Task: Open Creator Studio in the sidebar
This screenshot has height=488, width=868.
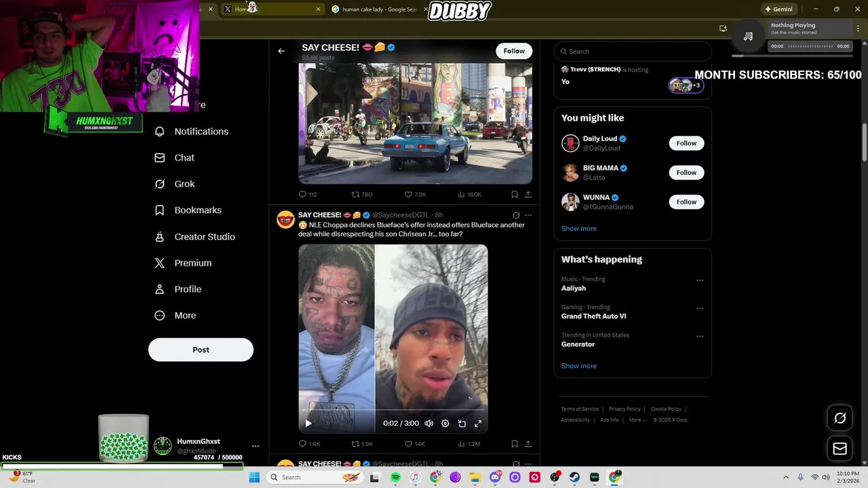Action: pyautogui.click(x=195, y=237)
